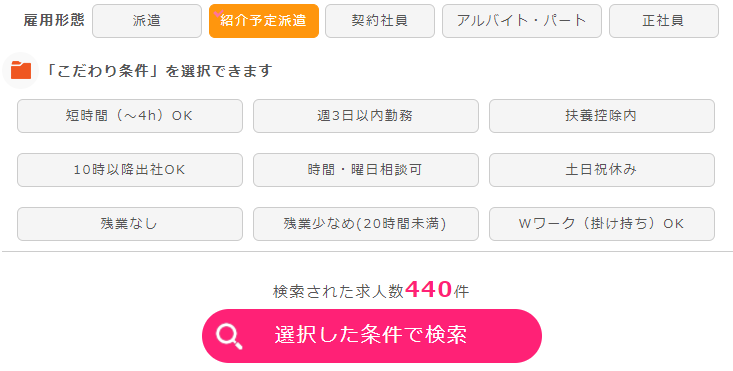Click the「こだわり条件」を選択できます heading
733x371 pixels.
point(158,71)
